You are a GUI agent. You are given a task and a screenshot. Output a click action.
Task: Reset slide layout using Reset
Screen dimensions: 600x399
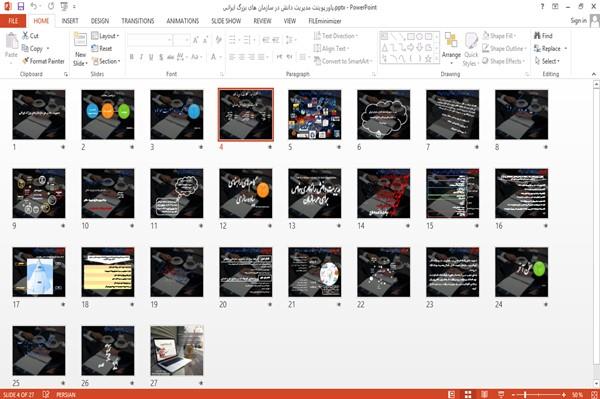102,49
